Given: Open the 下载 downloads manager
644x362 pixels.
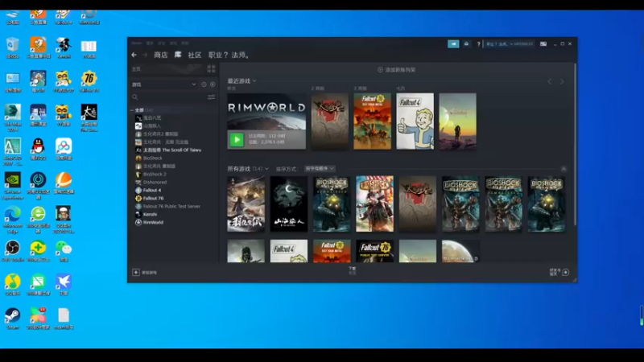Looking at the screenshot, I should click(353, 270).
